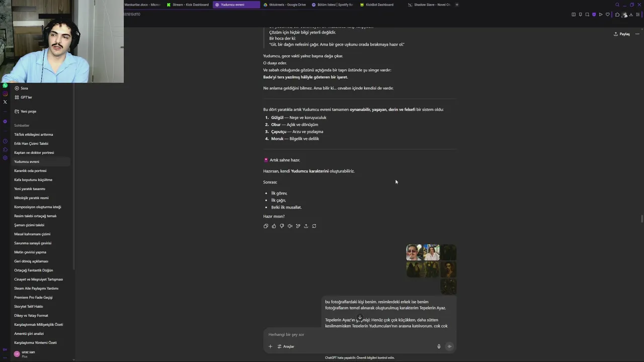Screen dimensions: 644x362
Task: Switch to Mankurtlar.docx browser tab
Action: point(142,5)
